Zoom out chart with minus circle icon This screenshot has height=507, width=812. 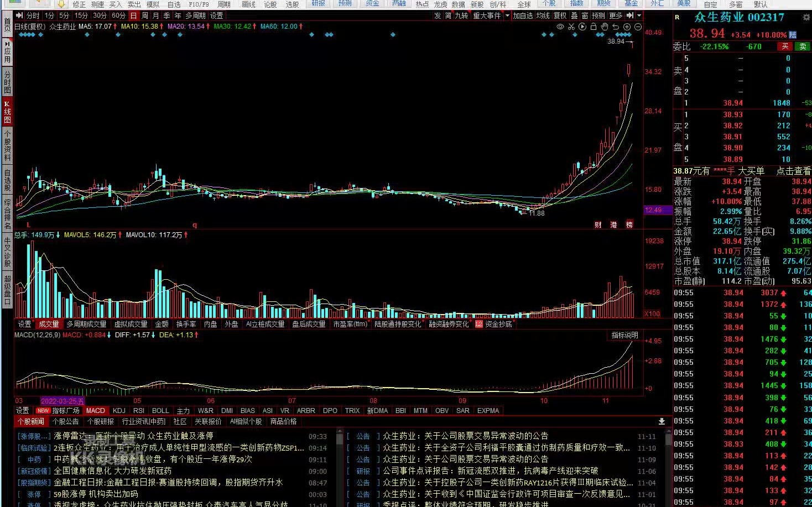tap(638, 27)
